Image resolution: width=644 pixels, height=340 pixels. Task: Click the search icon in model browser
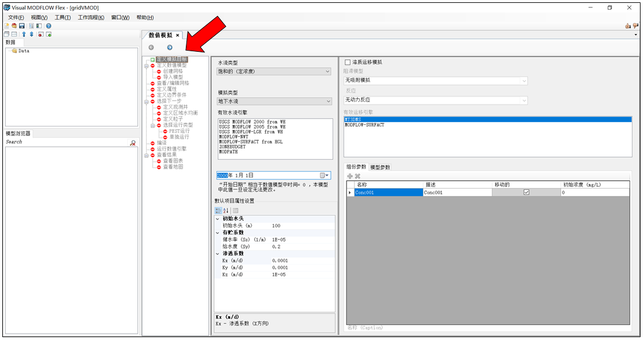click(133, 142)
